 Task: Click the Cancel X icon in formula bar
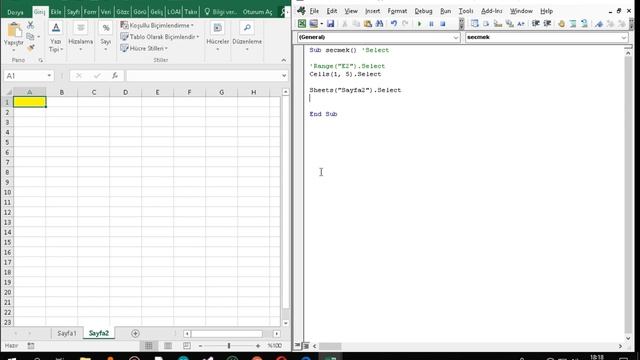[79, 76]
